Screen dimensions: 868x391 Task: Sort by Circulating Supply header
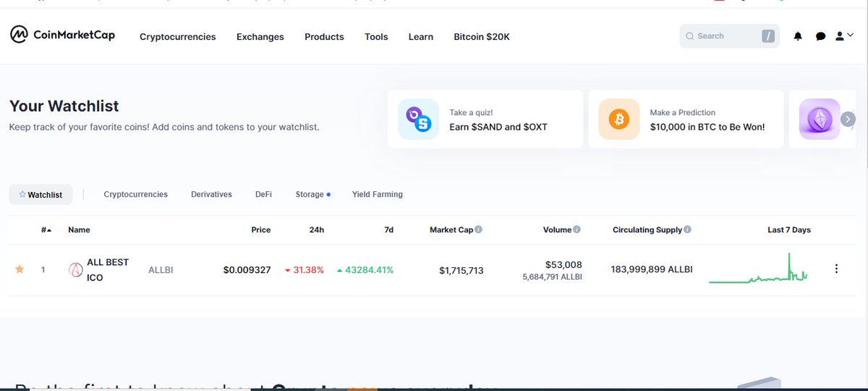click(647, 230)
